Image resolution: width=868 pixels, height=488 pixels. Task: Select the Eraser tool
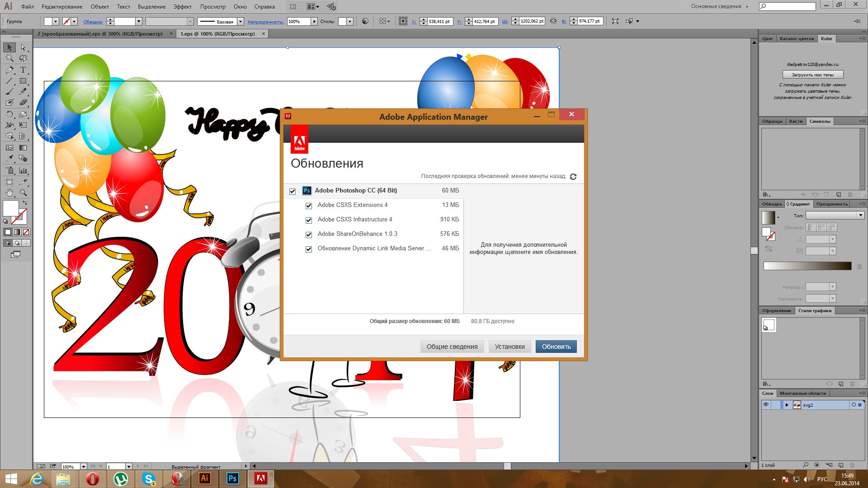tap(23, 103)
